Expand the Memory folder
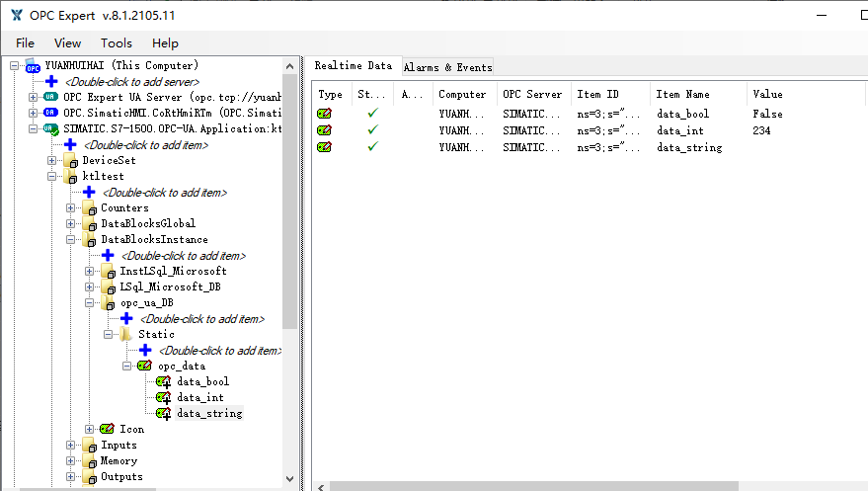Viewport: 868px width, 491px height. pos(71,460)
